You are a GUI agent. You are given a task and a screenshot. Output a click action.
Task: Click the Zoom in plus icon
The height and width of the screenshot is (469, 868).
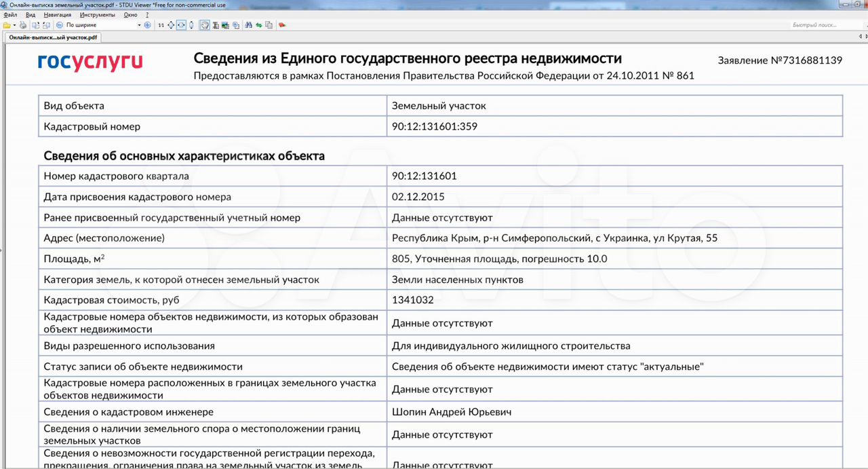147,25
